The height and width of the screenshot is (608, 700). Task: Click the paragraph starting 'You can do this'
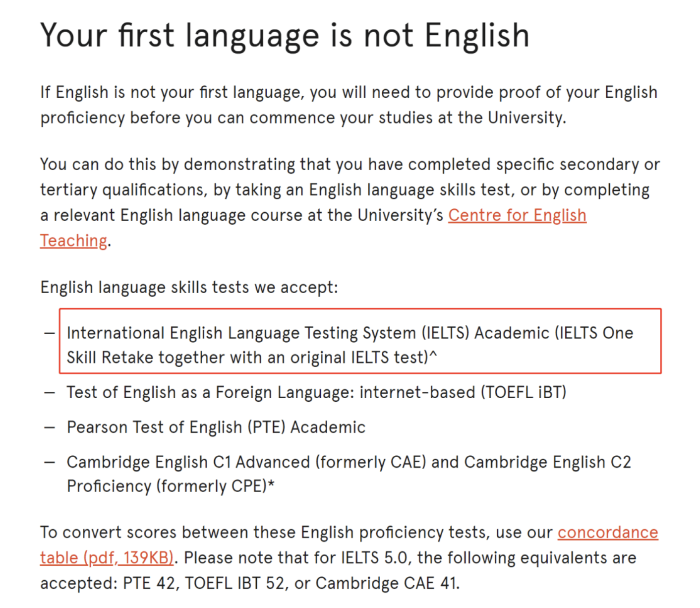coord(350,202)
